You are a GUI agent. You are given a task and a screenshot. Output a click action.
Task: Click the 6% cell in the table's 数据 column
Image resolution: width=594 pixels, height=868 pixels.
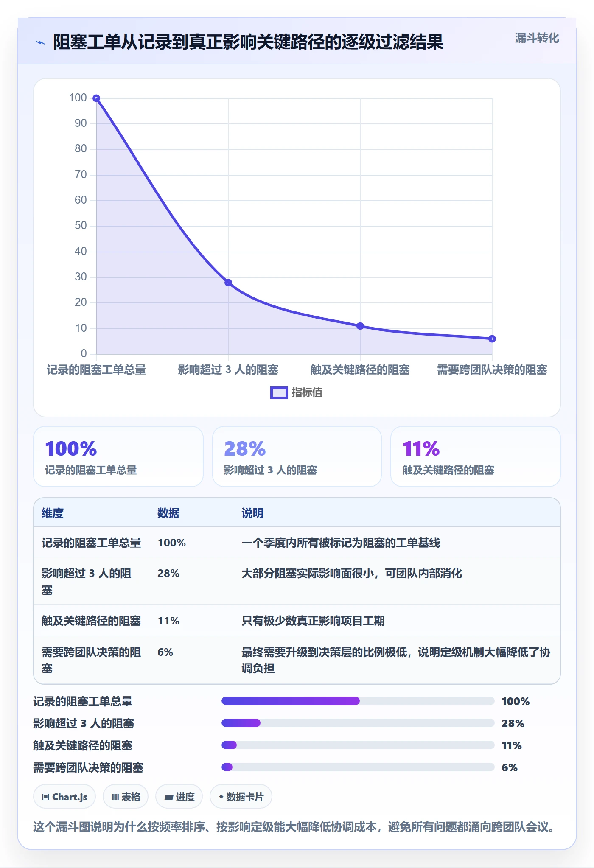[x=165, y=652]
